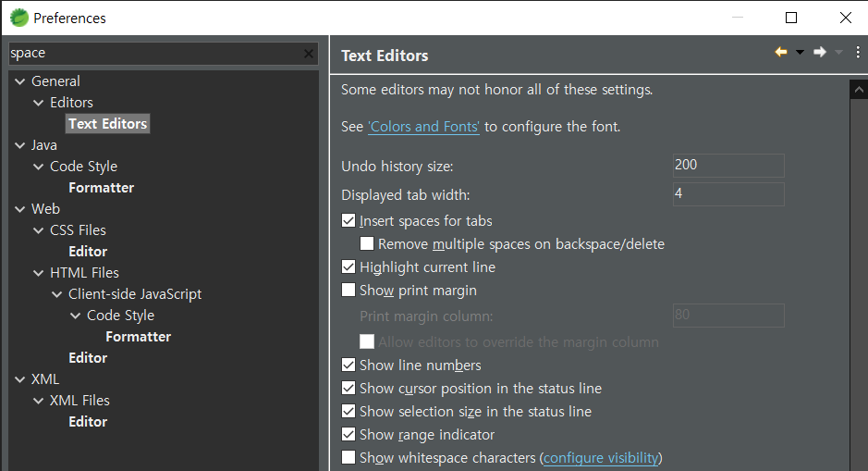Select Formatter under Client-side JavaScript

[139, 336]
